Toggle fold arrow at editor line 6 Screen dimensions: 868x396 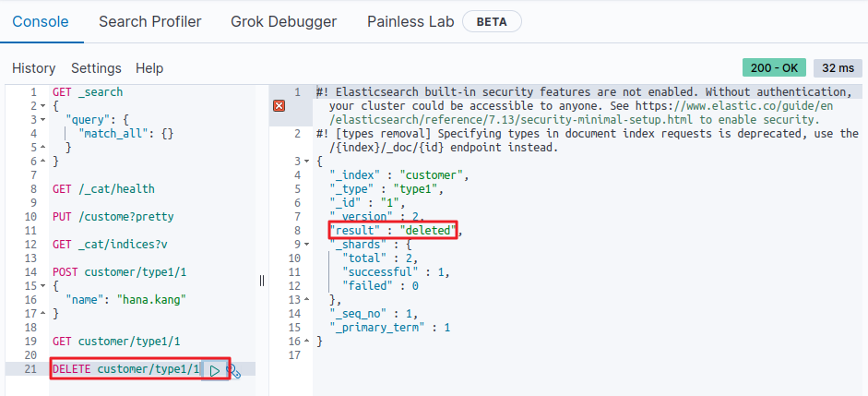tap(42, 162)
